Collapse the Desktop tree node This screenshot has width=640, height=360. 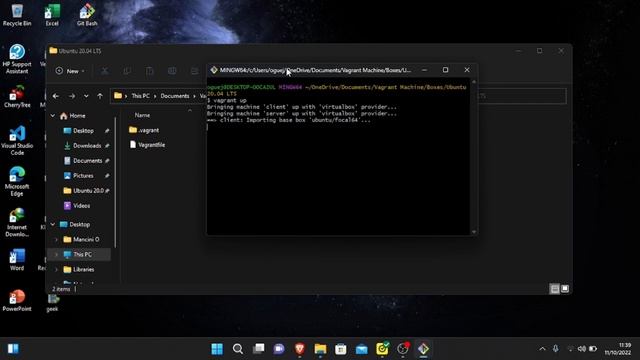click(x=53, y=224)
